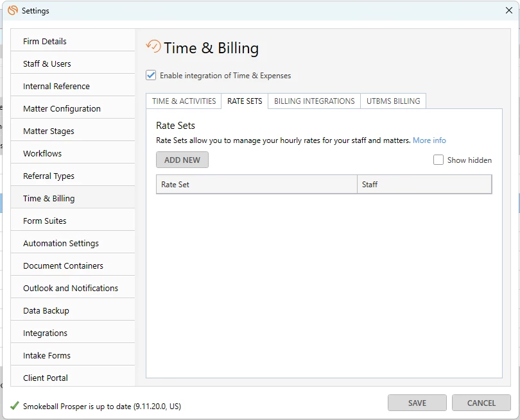Click the Save button
Screen dimensions: 520x420
tap(417, 403)
